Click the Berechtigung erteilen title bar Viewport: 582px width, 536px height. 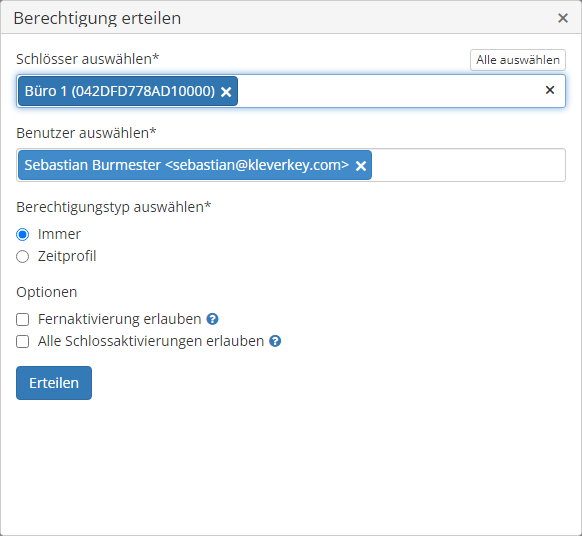[291, 17]
